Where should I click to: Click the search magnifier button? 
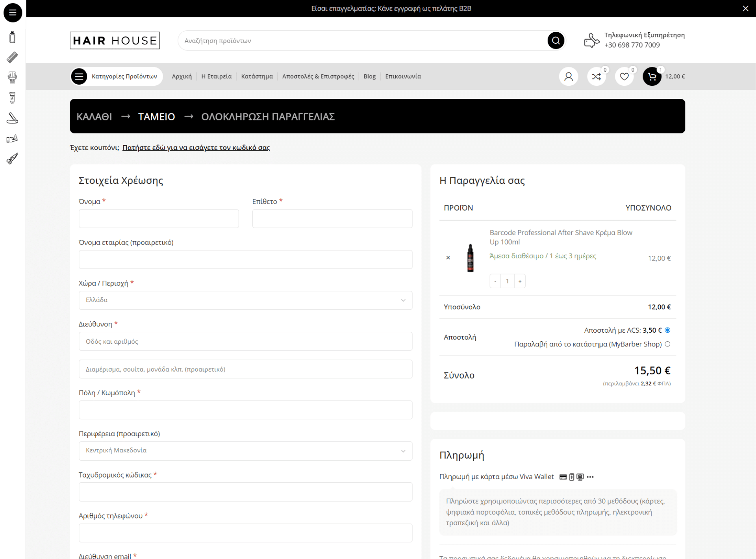point(556,41)
